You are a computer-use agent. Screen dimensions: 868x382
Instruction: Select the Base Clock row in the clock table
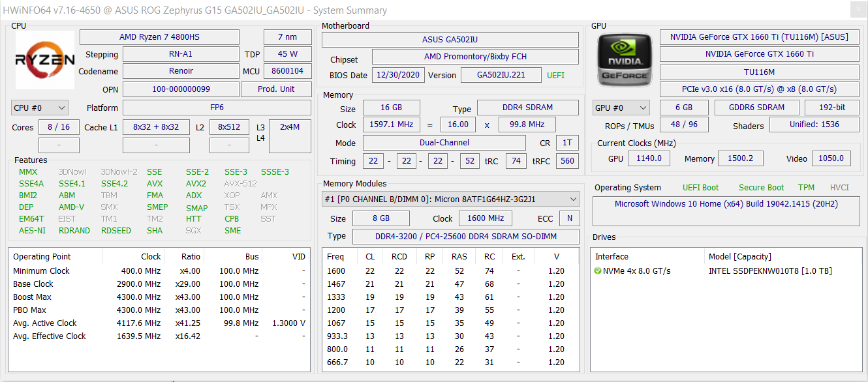159,284
